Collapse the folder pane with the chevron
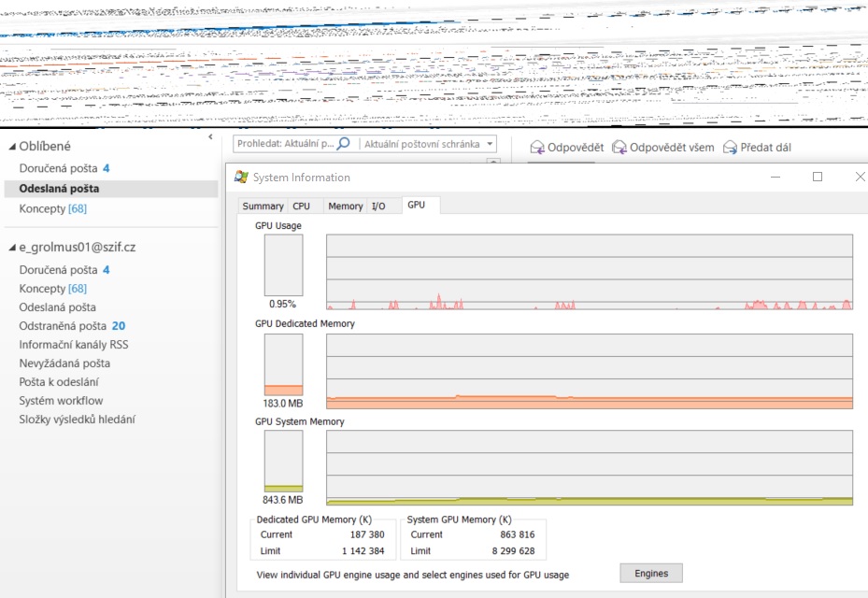This screenshot has height=598, width=868. (x=210, y=137)
